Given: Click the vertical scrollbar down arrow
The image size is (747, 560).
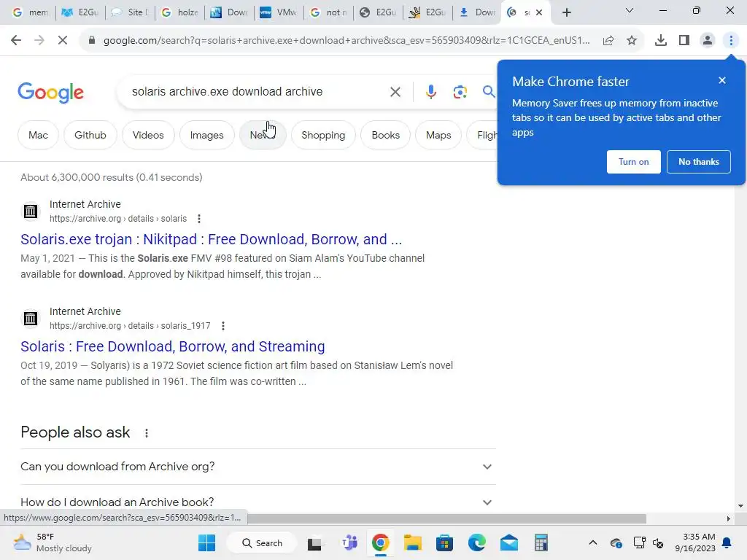Looking at the screenshot, I should [x=740, y=506].
